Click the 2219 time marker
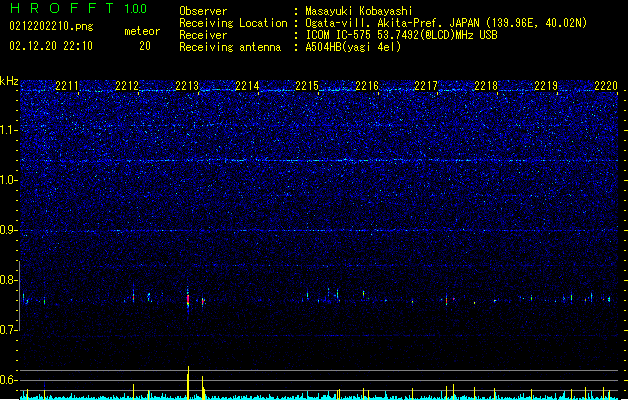This screenshot has width=629, height=400. (546, 86)
